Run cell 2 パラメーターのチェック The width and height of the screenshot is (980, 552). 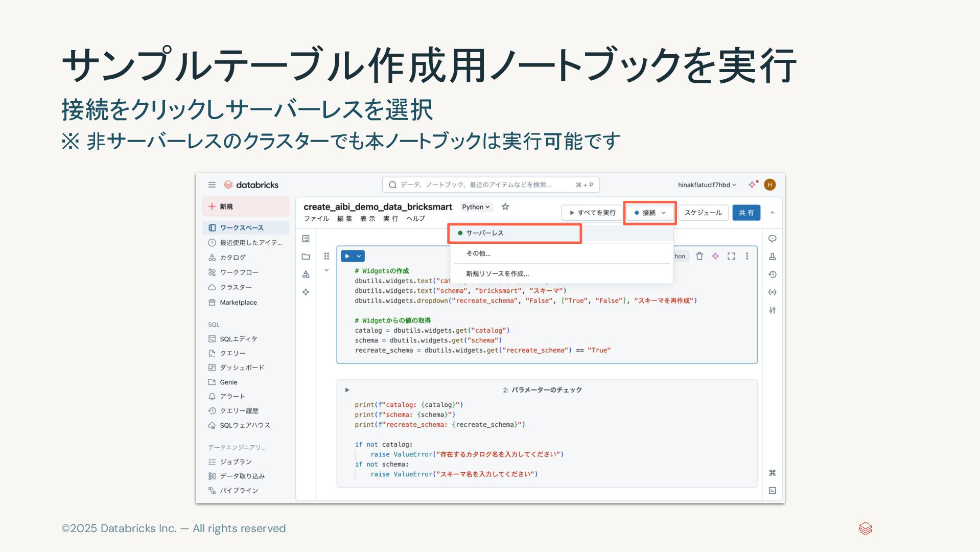click(x=347, y=390)
